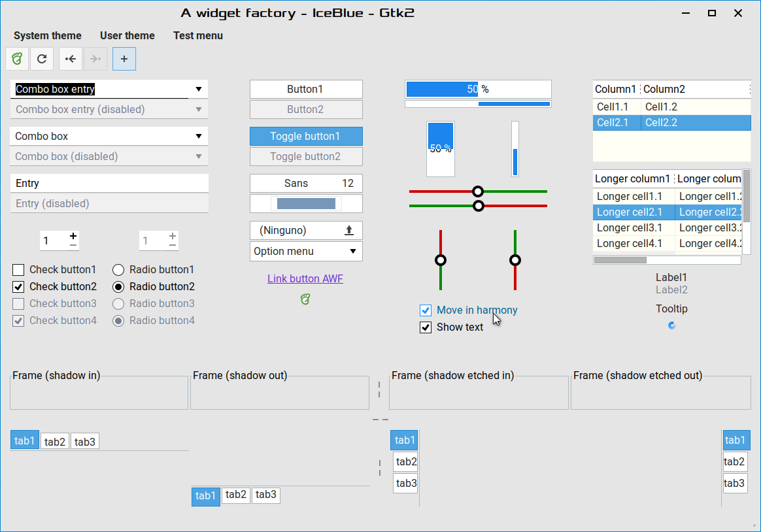Click the Label1 text
The image size is (761, 532).
(671, 277)
